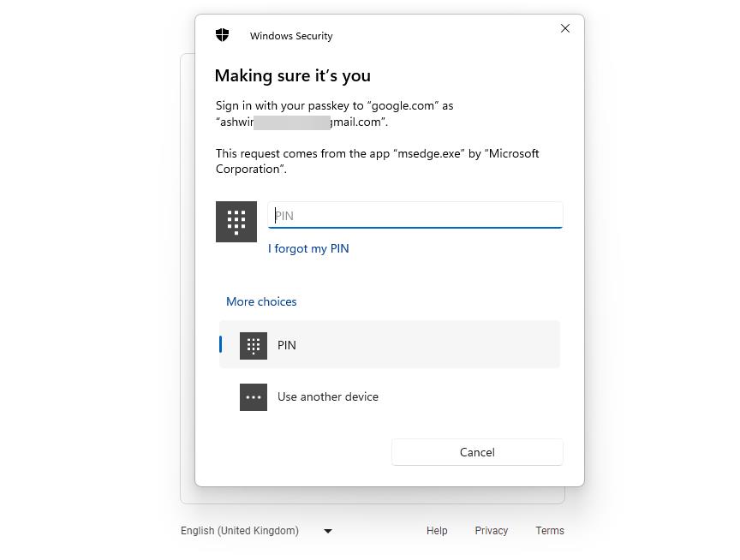The height and width of the screenshot is (560, 740).
Task: Open the Help link in footer
Action: click(x=437, y=531)
